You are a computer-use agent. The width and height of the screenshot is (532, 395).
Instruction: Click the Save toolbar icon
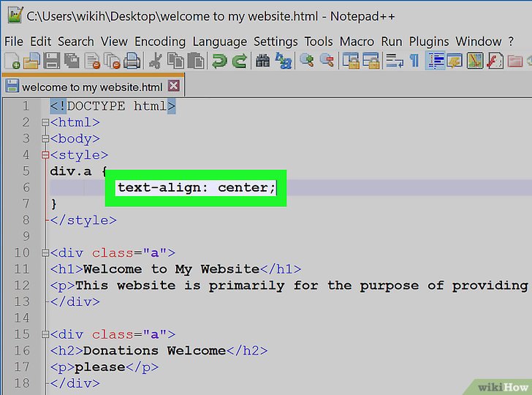coord(52,61)
